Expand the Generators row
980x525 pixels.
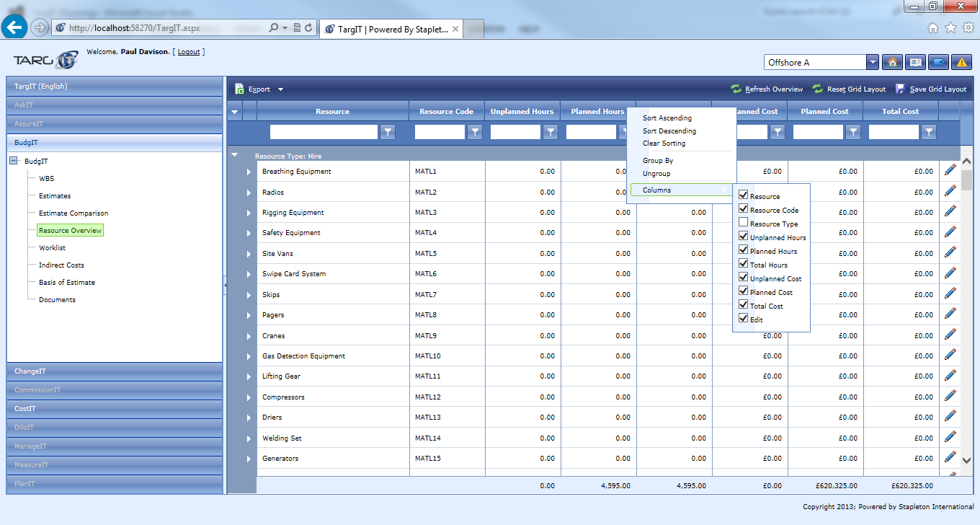pos(249,459)
